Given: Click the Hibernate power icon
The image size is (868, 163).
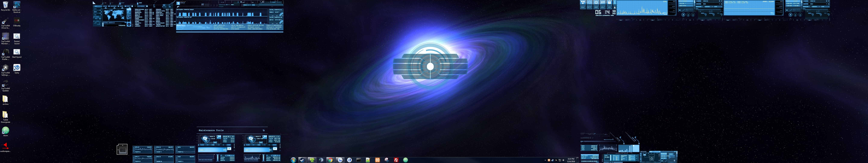Looking at the screenshot, I should (x=596, y=2).
